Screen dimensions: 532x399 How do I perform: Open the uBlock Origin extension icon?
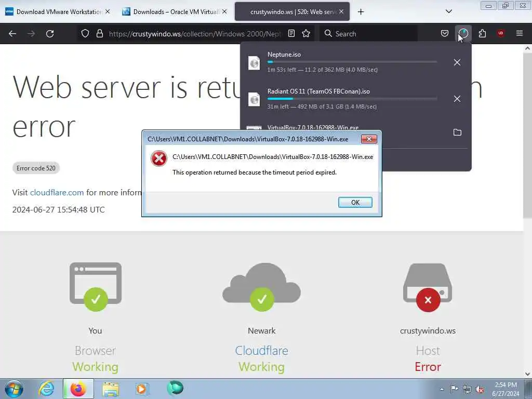point(500,33)
